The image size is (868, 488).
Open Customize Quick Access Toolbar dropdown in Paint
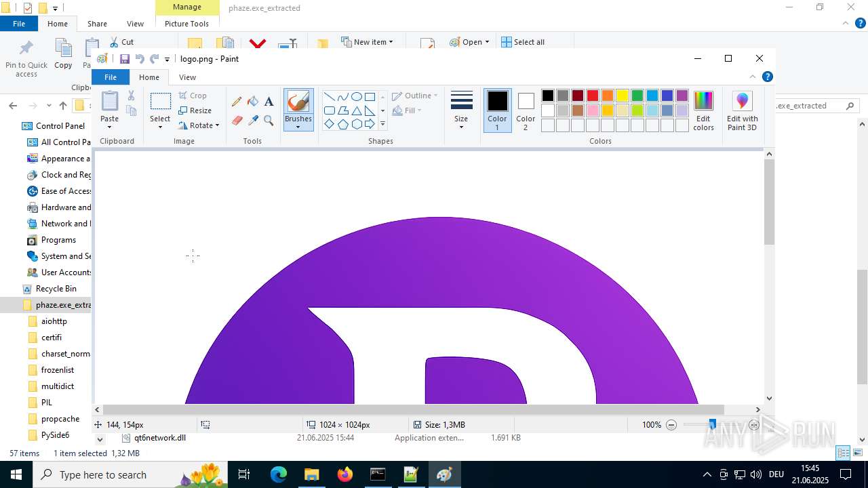pyautogui.click(x=167, y=60)
